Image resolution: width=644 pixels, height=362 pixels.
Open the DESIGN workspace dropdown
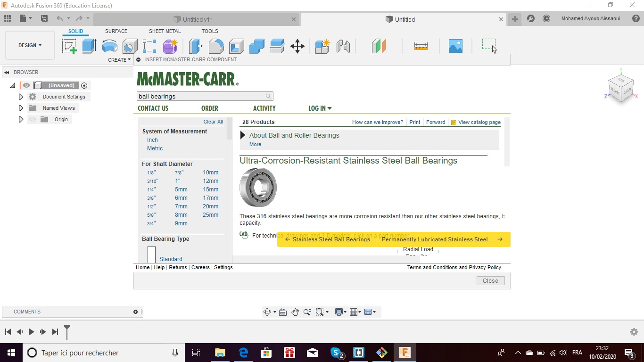point(30,45)
